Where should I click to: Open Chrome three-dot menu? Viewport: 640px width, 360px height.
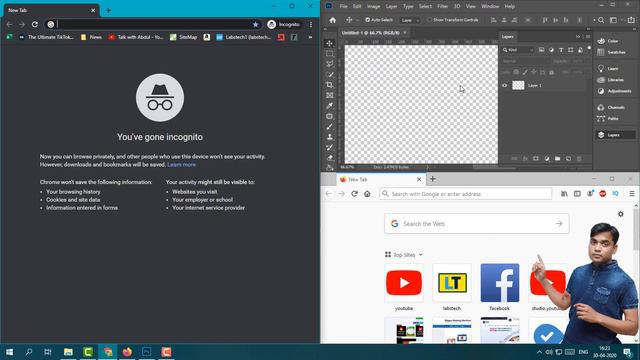(x=311, y=24)
